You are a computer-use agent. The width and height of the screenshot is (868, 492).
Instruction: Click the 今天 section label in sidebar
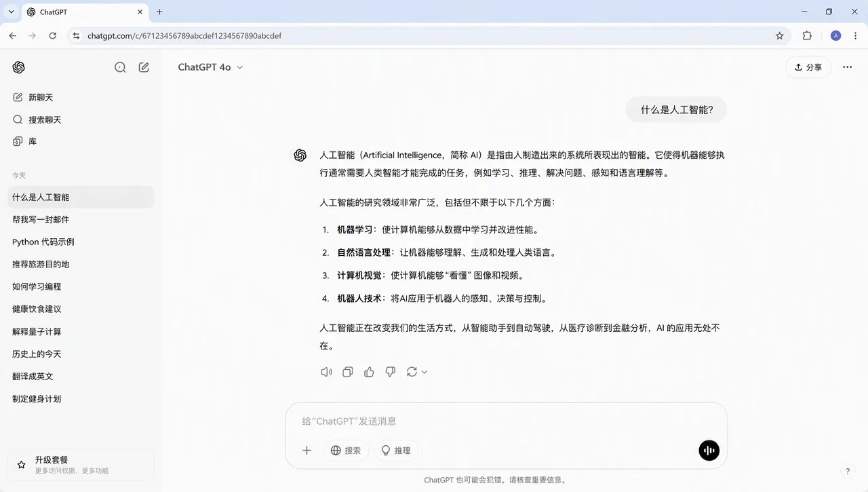19,176
